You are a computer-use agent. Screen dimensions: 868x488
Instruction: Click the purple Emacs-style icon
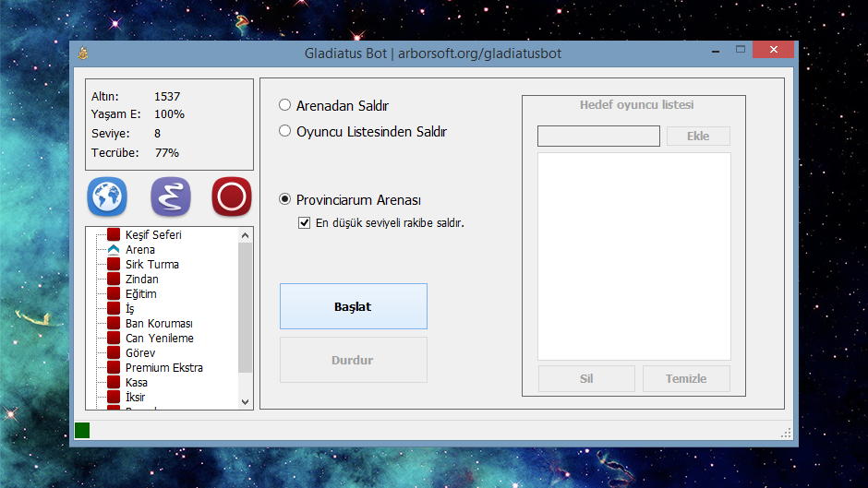tap(170, 196)
